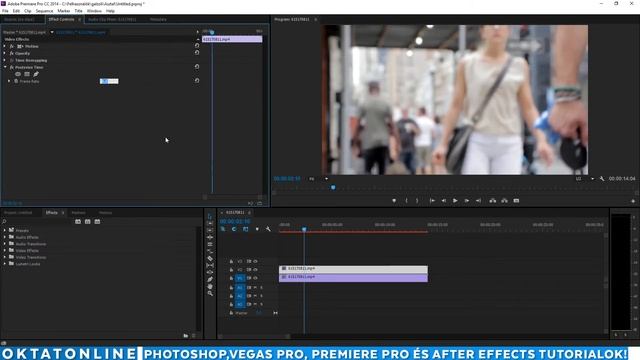Reset the Opacity effect

(x=197, y=53)
